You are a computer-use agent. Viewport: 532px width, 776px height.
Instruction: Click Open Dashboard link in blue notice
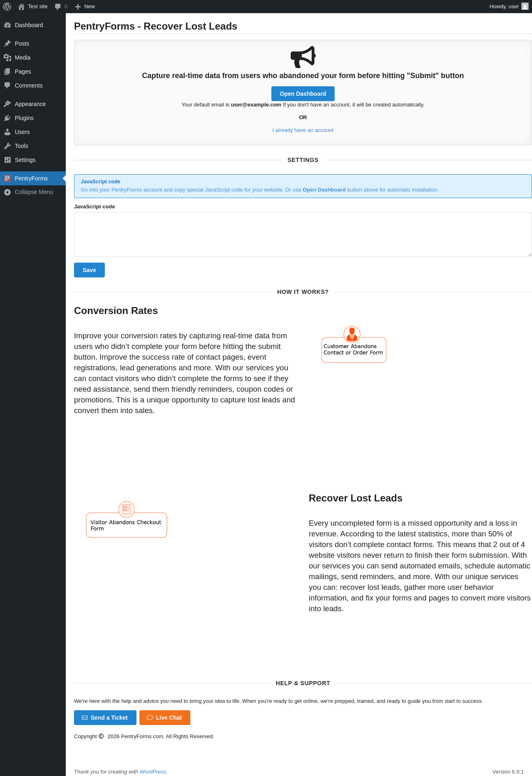pos(324,190)
